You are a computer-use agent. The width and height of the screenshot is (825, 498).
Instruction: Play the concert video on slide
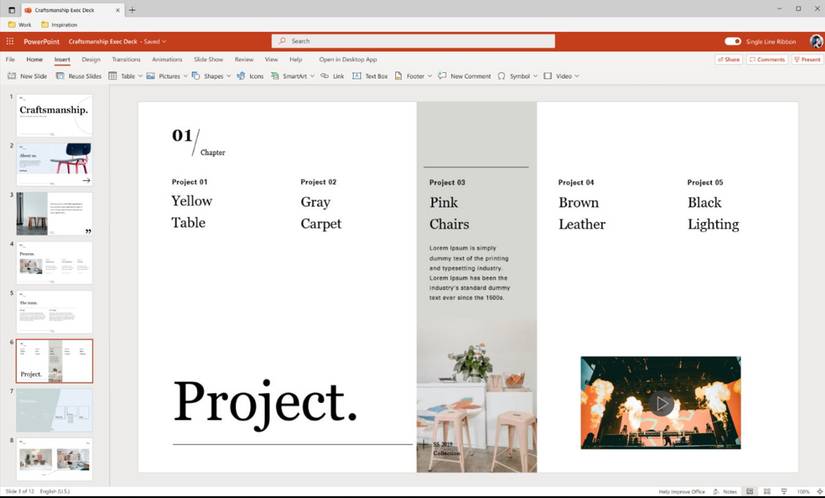661,403
